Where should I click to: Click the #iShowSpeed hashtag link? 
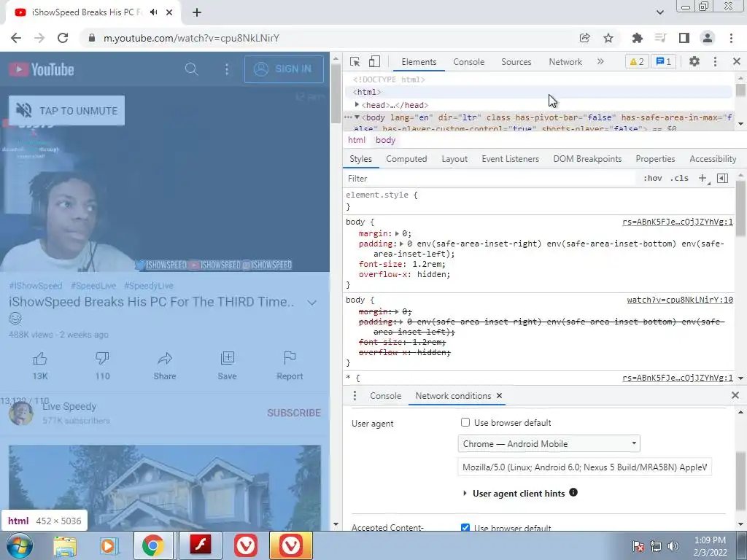coord(36,286)
